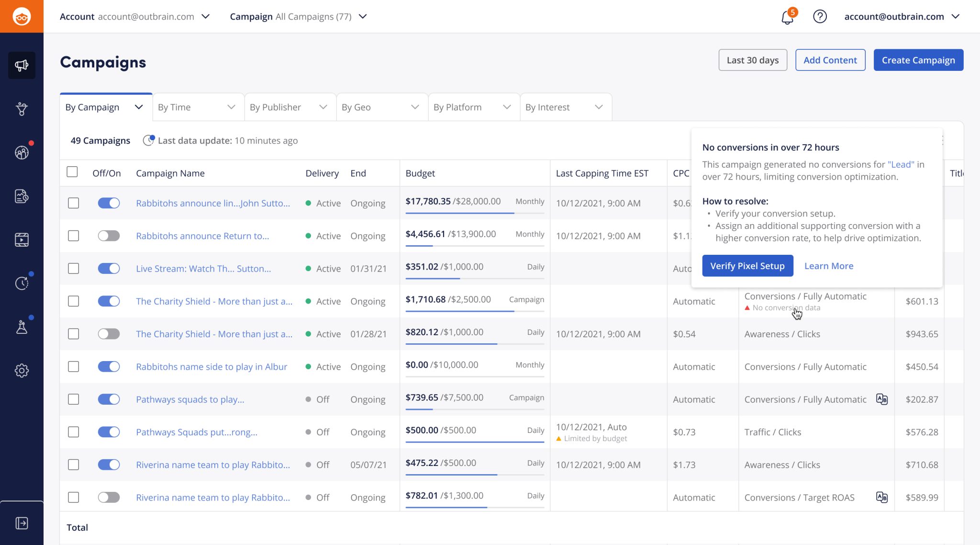
Task: Expand the By Platform filter dropdown
Action: [x=473, y=107]
